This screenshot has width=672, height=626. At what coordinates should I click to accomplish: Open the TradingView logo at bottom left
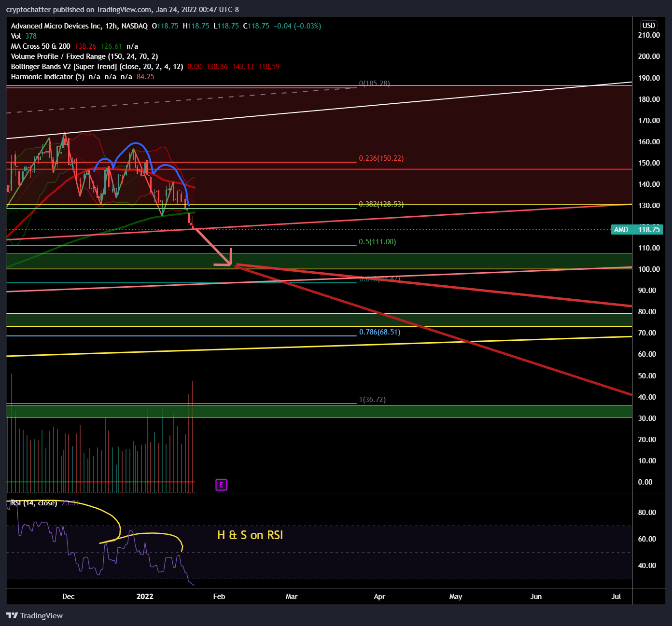pos(34,615)
